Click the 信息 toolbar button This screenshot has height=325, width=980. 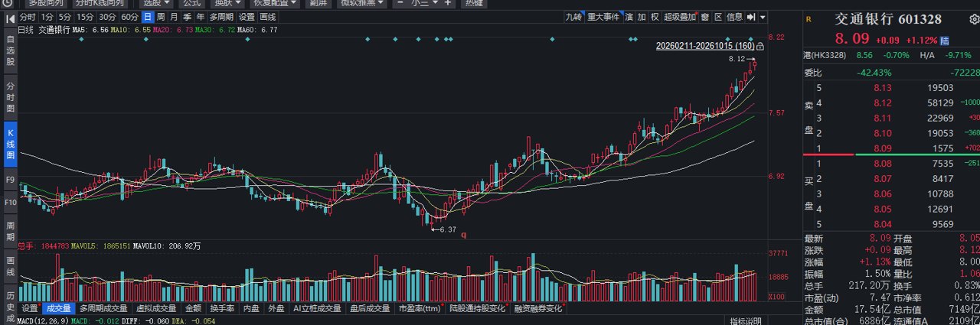(x=734, y=17)
